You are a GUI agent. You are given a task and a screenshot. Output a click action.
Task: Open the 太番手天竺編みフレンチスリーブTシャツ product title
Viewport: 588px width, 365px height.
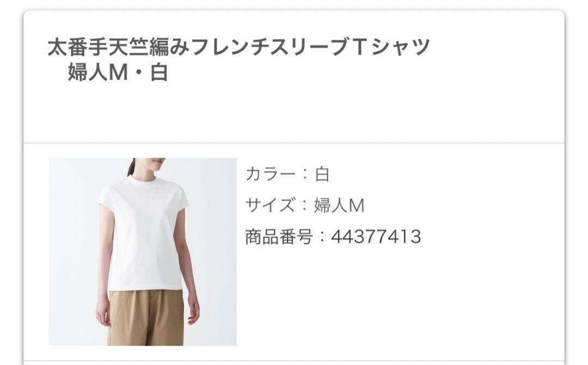point(238,46)
